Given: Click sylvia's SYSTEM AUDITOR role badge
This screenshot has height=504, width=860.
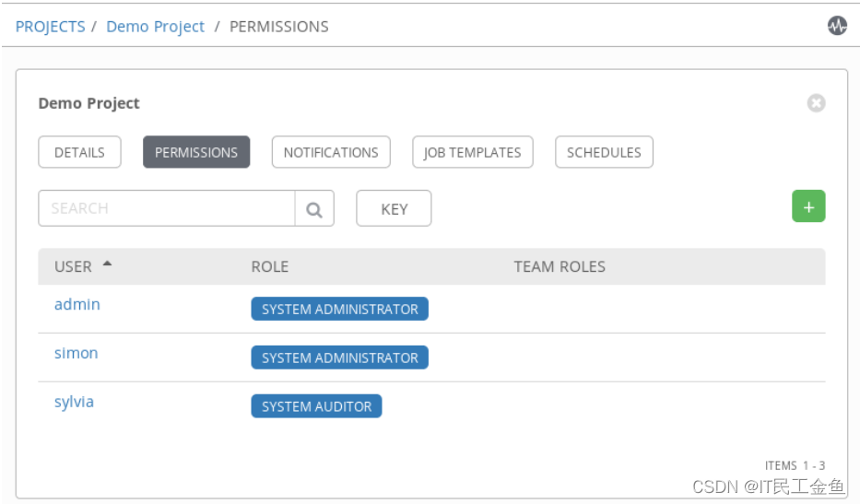Looking at the screenshot, I should click(x=316, y=406).
